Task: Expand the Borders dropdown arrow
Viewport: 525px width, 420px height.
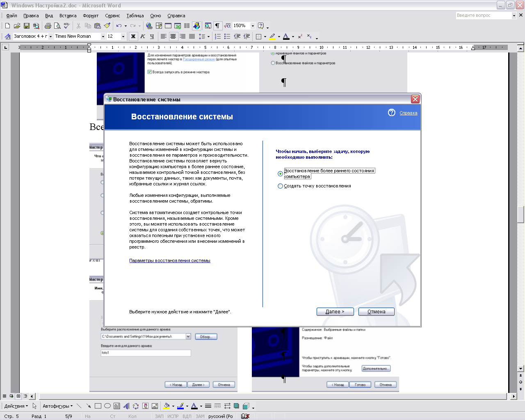Action: (265, 37)
